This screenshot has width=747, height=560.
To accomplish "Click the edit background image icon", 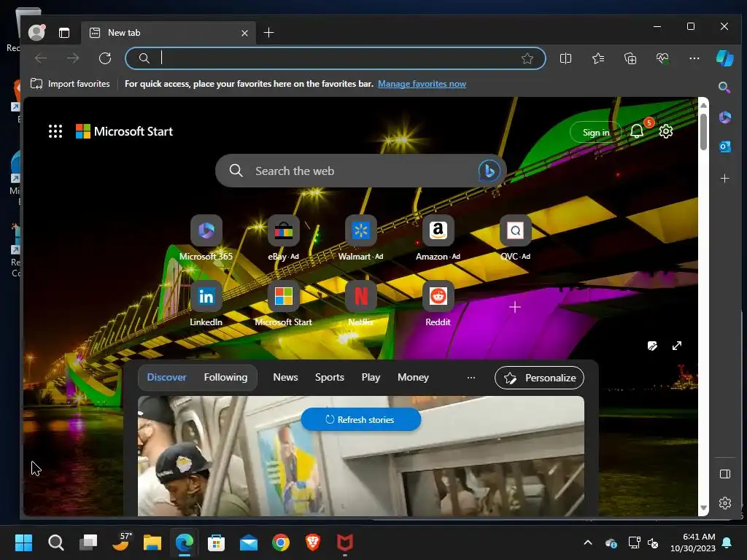I will click(652, 346).
